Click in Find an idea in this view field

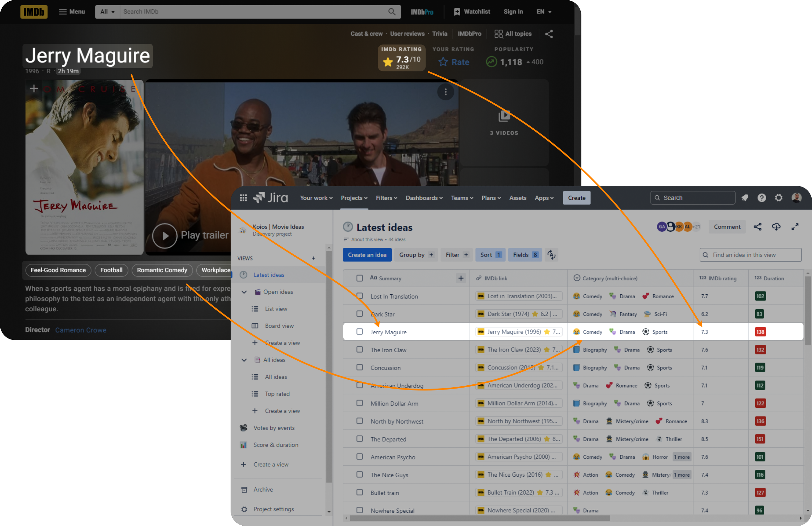[x=751, y=255]
